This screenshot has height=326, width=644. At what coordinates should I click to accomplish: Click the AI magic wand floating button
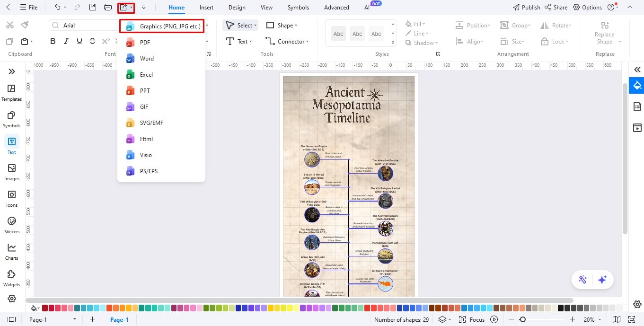pos(582,280)
